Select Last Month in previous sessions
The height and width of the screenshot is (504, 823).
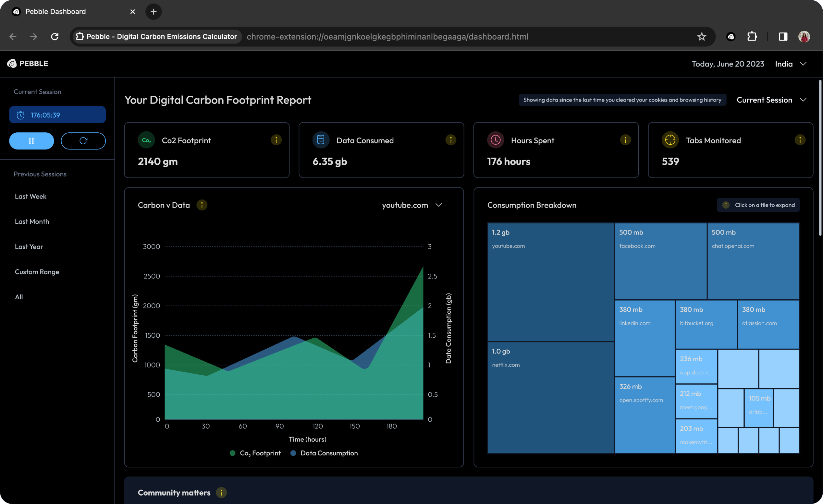click(32, 221)
